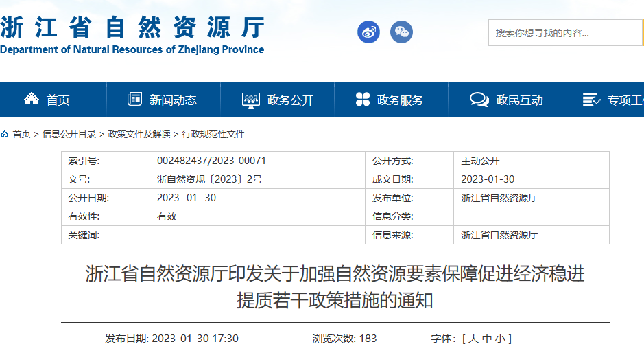Click the four-squares icon beside 政务服务
The image size is (644, 353).
coord(363,100)
